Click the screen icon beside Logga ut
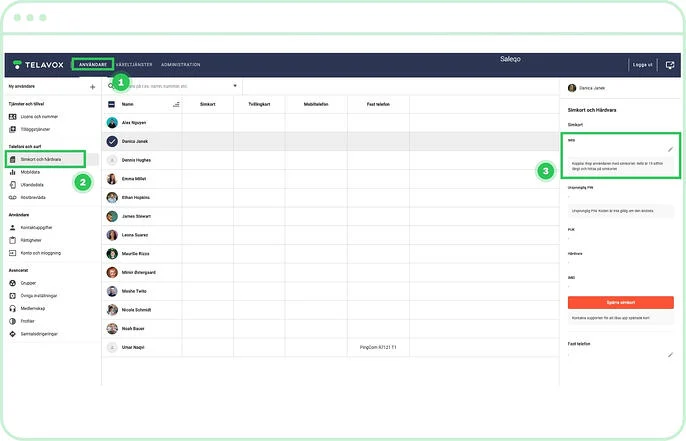The height and width of the screenshot is (441, 686). click(x=670, y=65)
